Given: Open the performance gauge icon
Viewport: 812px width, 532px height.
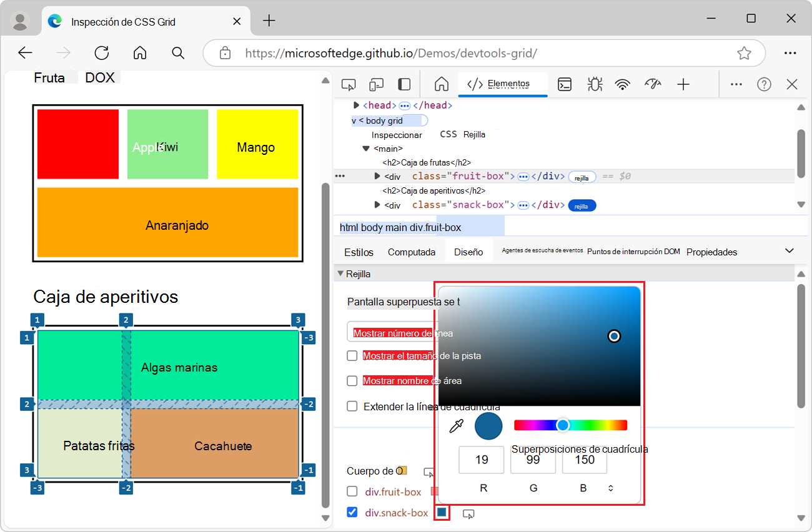Looking at the screenshot, I should (652, 84).
